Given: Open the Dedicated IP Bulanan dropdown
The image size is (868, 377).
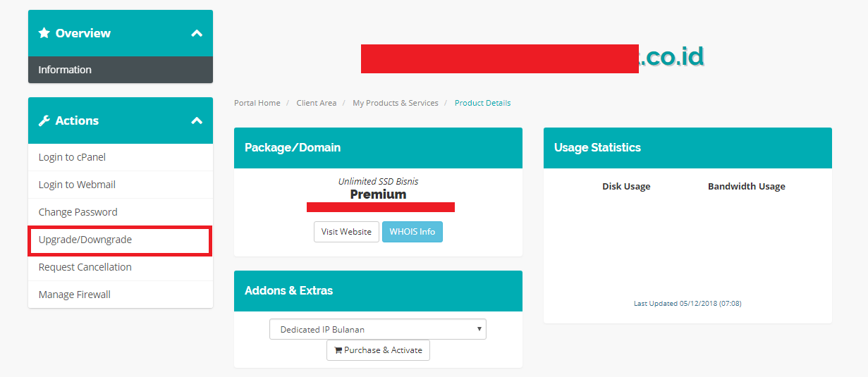Looking at the screenshot, I should click(377, 329).
